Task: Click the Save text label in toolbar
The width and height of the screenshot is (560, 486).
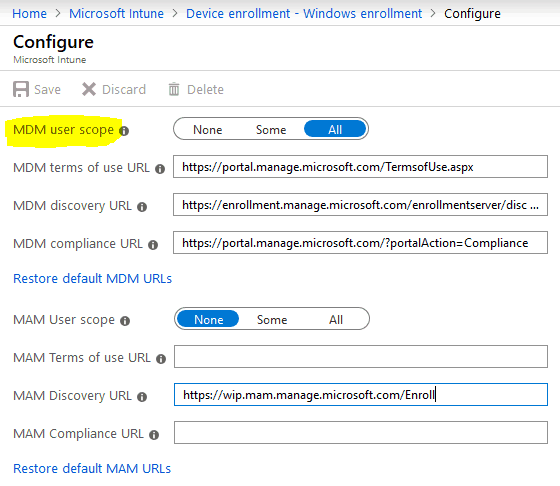Action: click(48, 90)
